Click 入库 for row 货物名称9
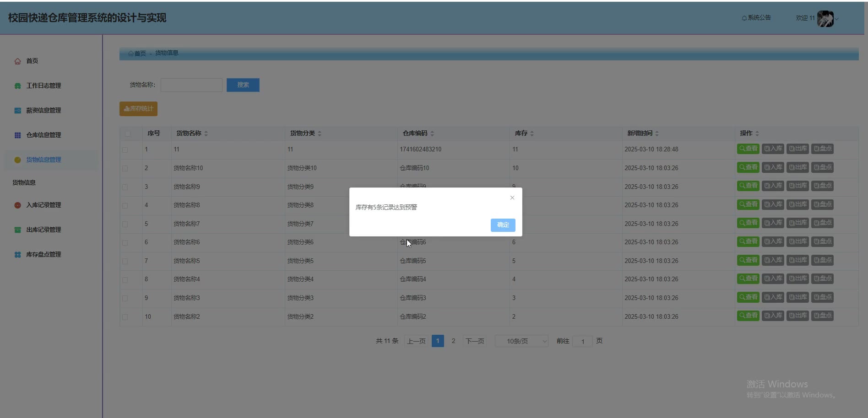The width and height of the screenshot is (868, 418). [x=773, y=186]
